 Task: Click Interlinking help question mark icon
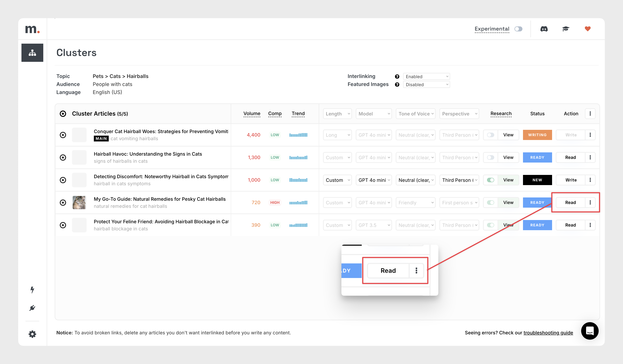tap(397, 77)
